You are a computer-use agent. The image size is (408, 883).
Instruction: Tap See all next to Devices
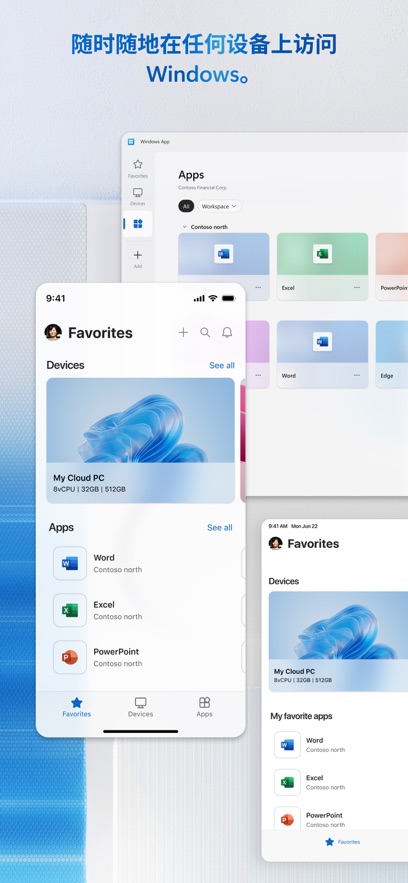pyautogui.click(x=222, y=365)
